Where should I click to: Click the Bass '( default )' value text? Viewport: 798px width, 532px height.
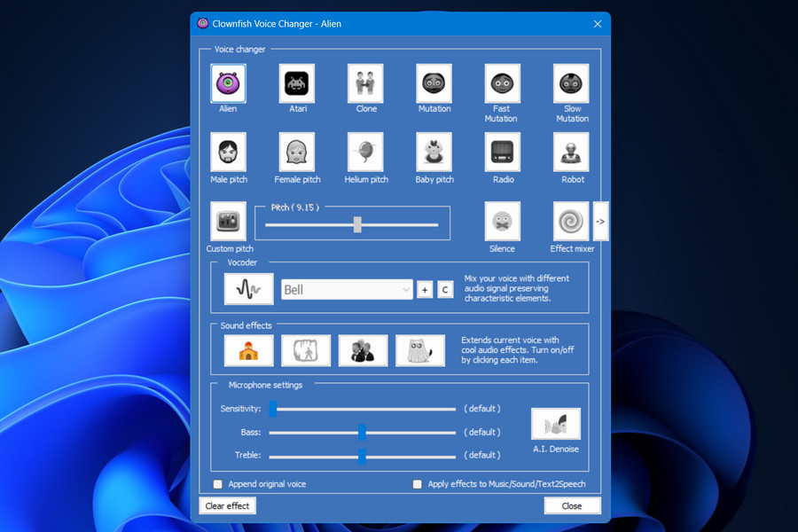click(482, 432)
